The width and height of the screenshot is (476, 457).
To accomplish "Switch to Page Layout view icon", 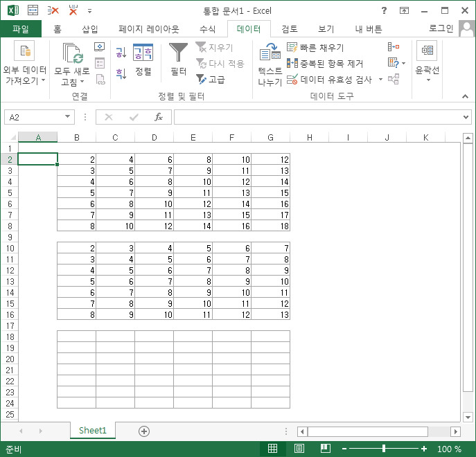I will click(x=299, y=448).
